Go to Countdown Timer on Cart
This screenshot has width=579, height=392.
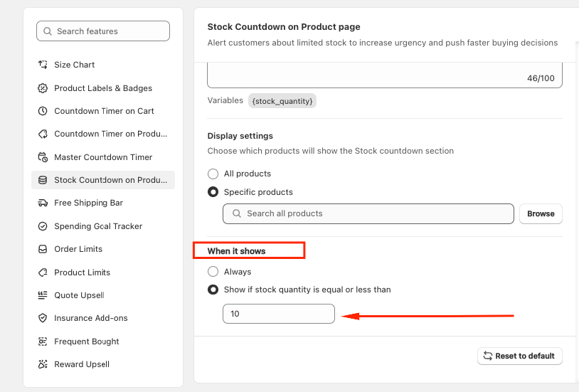point(103,111)
